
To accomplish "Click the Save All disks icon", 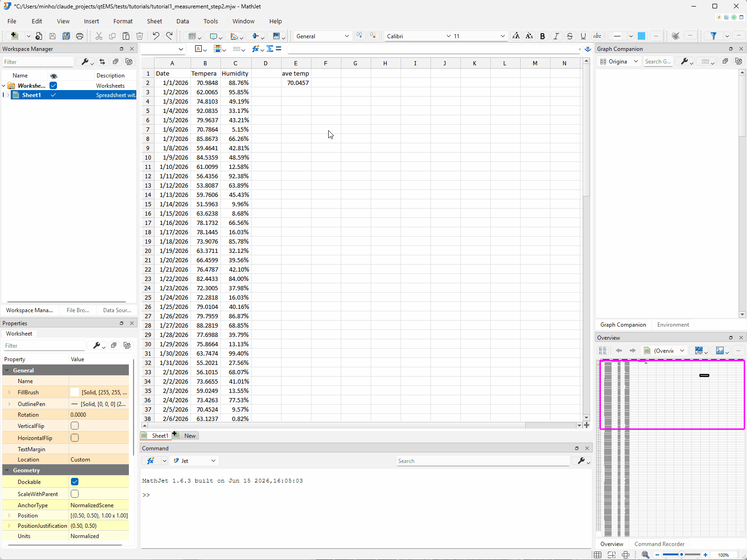I will (x=66, y=36).
